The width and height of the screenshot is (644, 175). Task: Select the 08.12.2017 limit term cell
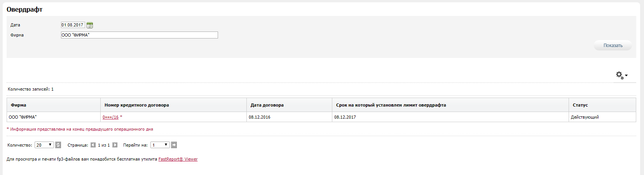[x=450, y=117]
